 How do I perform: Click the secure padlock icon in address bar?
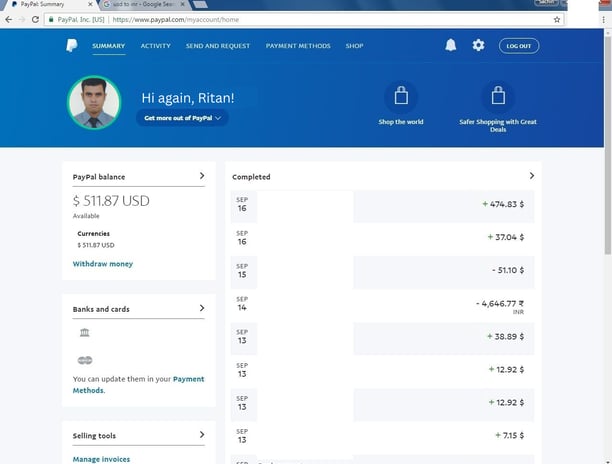51,20
